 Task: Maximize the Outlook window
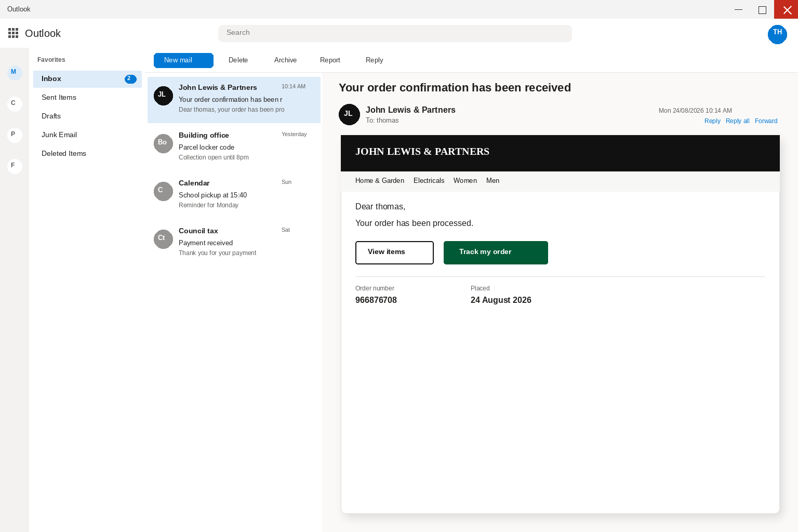pos(762,9)
